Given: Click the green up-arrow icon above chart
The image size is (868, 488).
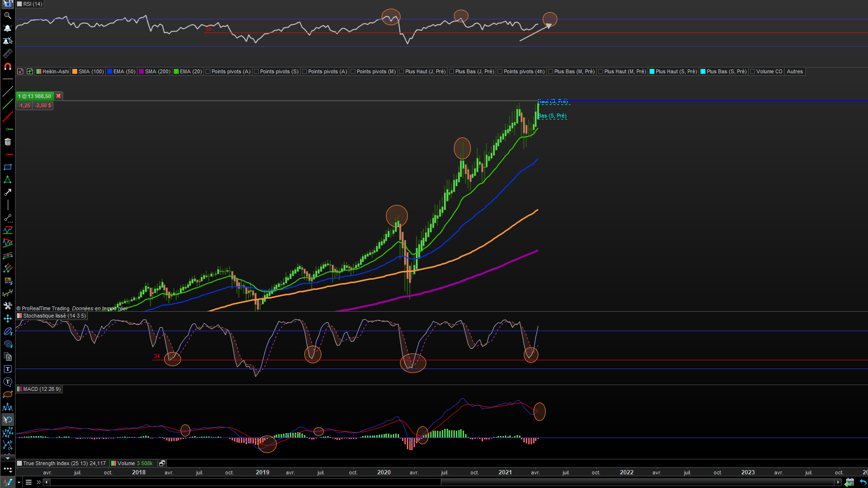Looking at the screenshot, I should point(30,71).
